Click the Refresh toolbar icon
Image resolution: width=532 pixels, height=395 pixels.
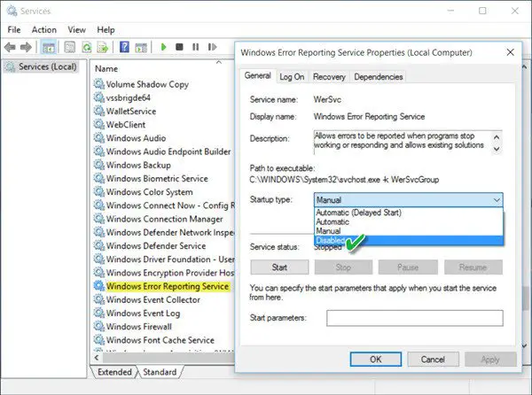(87, 47)
